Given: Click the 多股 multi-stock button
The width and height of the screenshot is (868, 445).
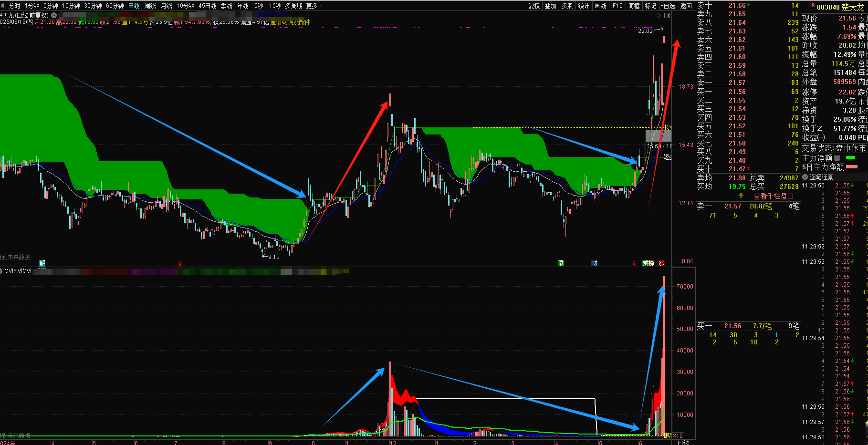Looking at the screenshot, I should [x=567, y=6].
